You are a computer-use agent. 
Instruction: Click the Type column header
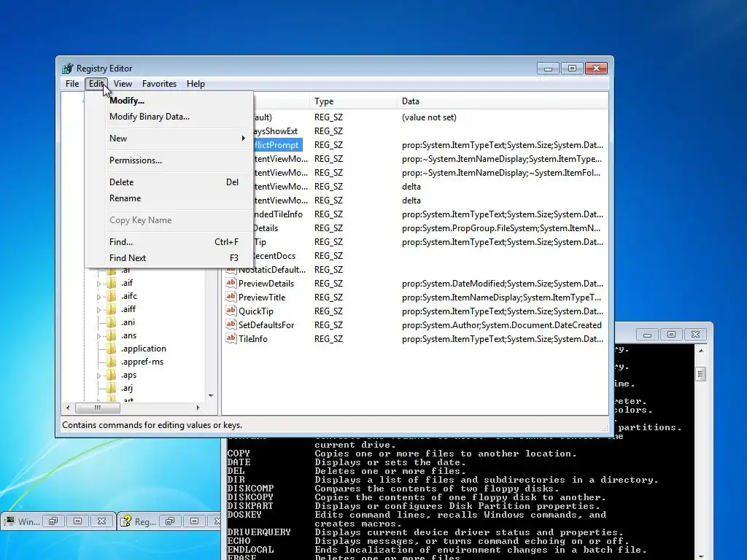tap(353, 101)
